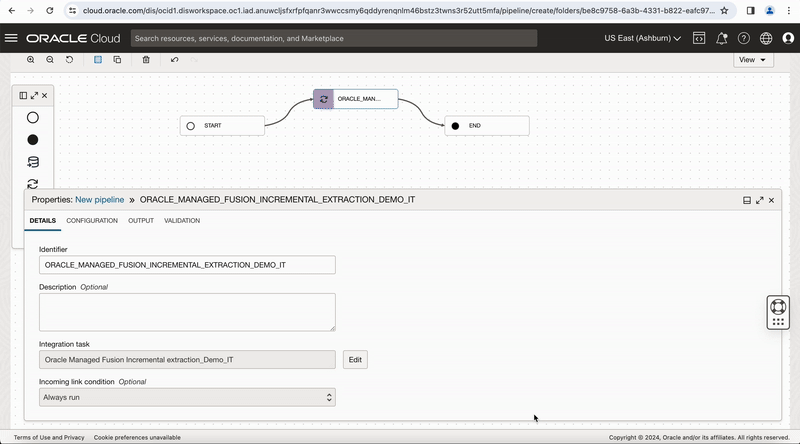
Task: Open the Cloud Shell developer tools icon
Action: (x=699, y=38)
